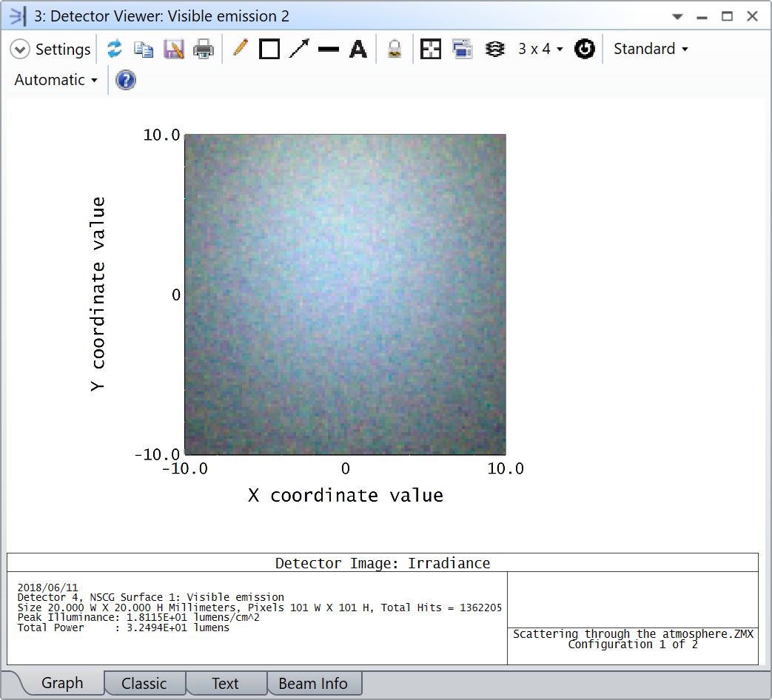Print the detector image
The height and width of the screenshot is (700, 772).
(x=202, y=49)
